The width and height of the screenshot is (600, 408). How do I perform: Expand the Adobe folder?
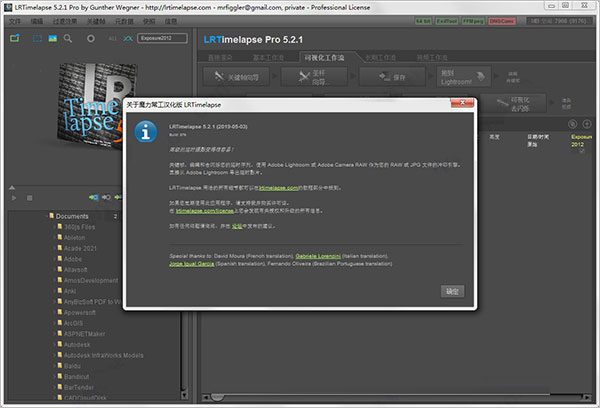pos(54,259)
